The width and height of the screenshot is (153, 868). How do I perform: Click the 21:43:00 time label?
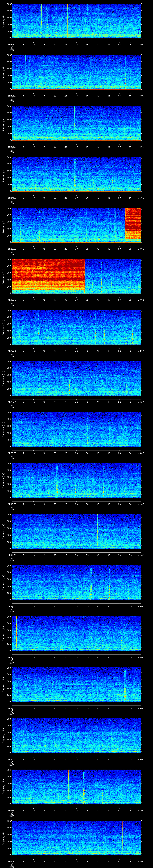[12, 657]
